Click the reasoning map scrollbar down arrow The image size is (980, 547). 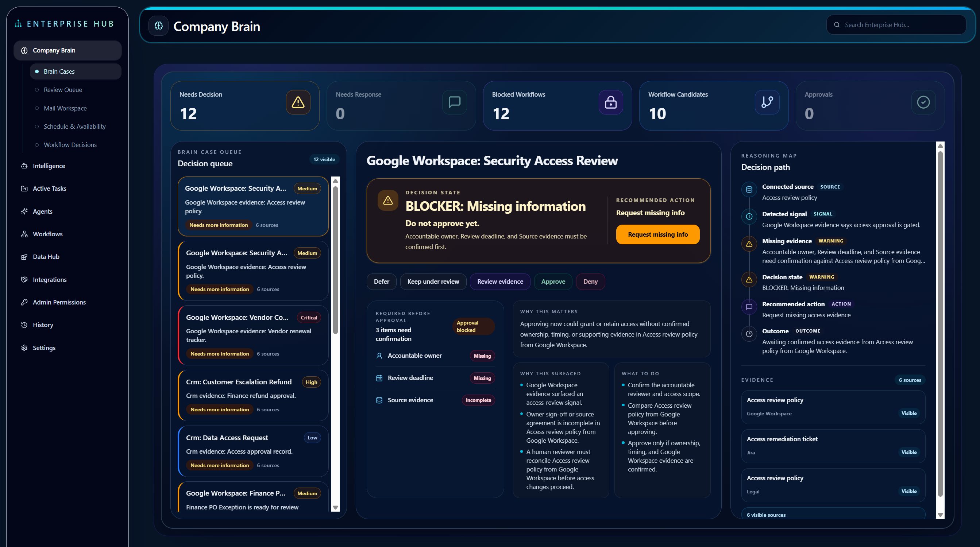[940, 515]
